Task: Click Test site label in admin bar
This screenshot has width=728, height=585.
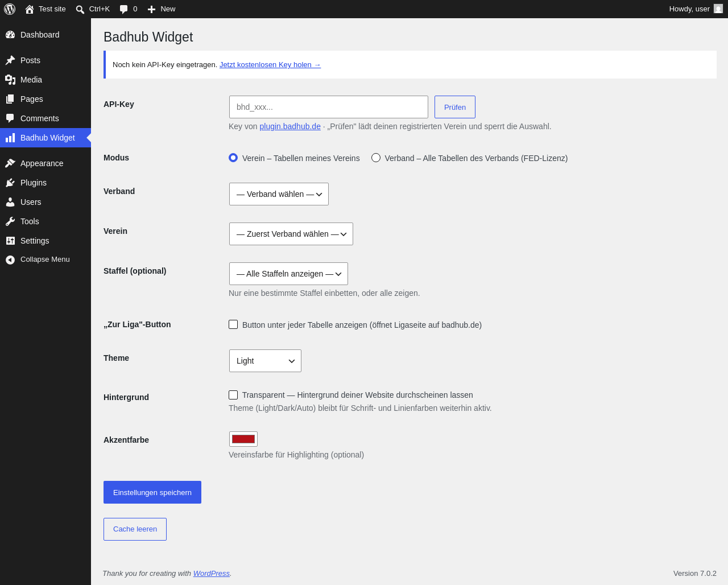Action: (52, 9)
